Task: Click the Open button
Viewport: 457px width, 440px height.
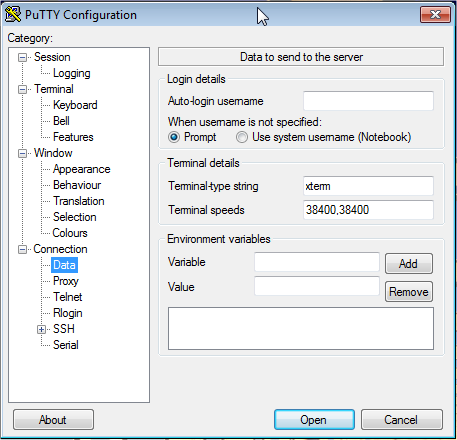Action: (x=314, y=420)
